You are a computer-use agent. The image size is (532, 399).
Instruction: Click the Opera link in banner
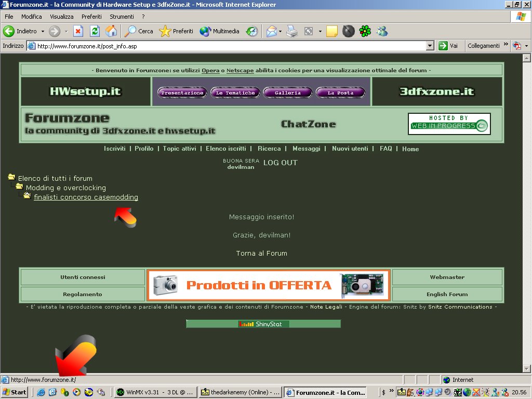pyautogui.click(x=210, y=71)
